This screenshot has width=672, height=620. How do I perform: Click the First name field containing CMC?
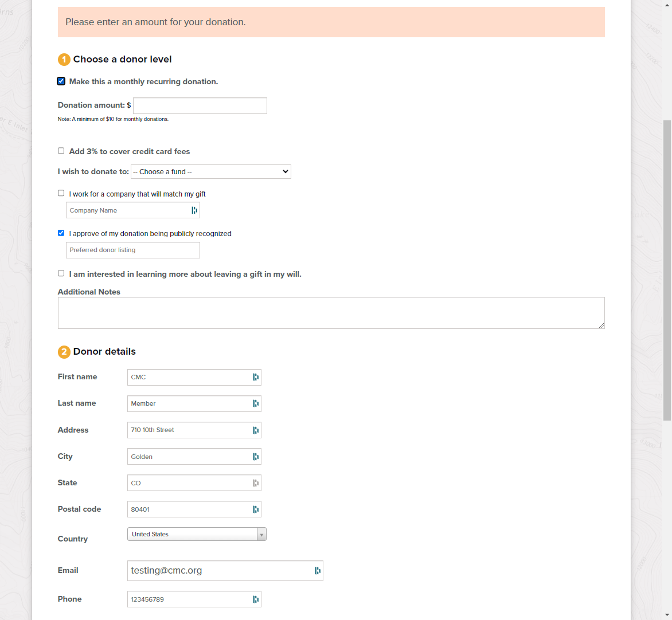click(x=194, y=377)
